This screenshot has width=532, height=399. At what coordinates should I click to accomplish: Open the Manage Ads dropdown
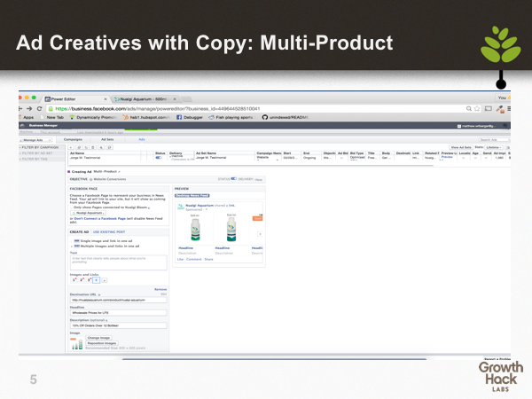point(35,140)
